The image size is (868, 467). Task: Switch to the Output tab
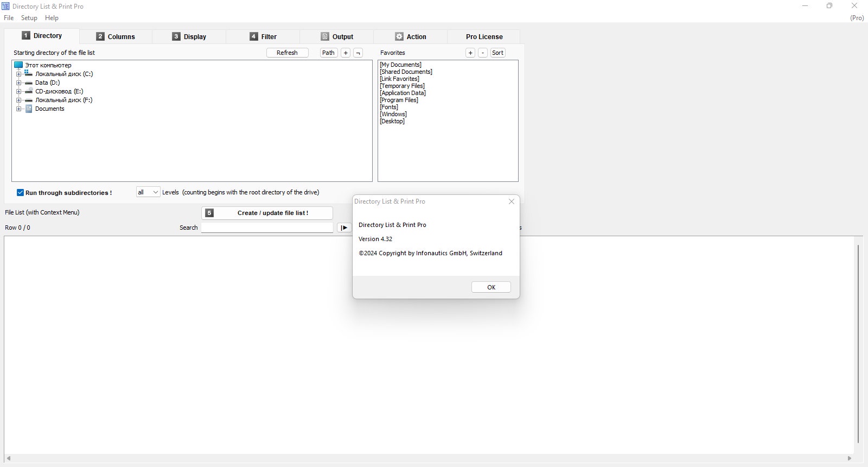click(x=337, y=37)
